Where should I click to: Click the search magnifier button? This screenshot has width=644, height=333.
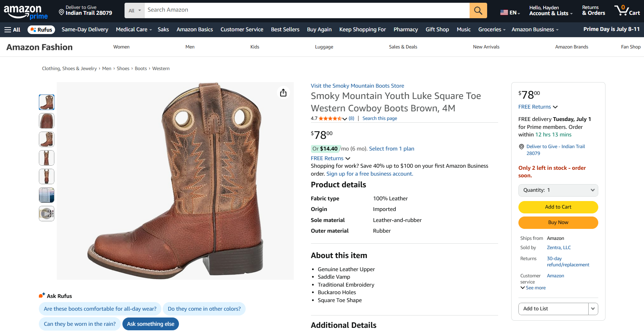pyautogui.click(x=478, y=10)
